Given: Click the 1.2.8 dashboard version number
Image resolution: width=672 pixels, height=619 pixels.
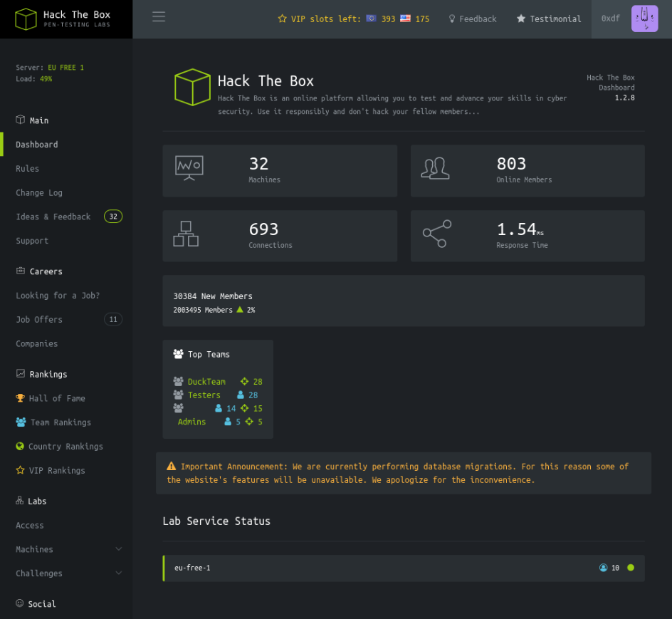Looking at the screenshot, I should pos(624,98).
